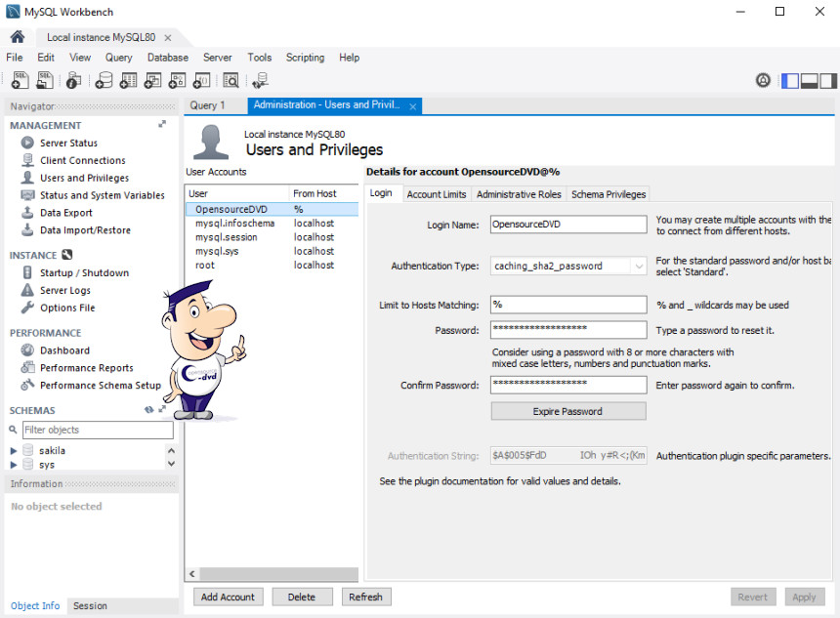840x618 pixels.
Task: Toggle the right sidebar panel visibility
Action: tap(828, 81)
